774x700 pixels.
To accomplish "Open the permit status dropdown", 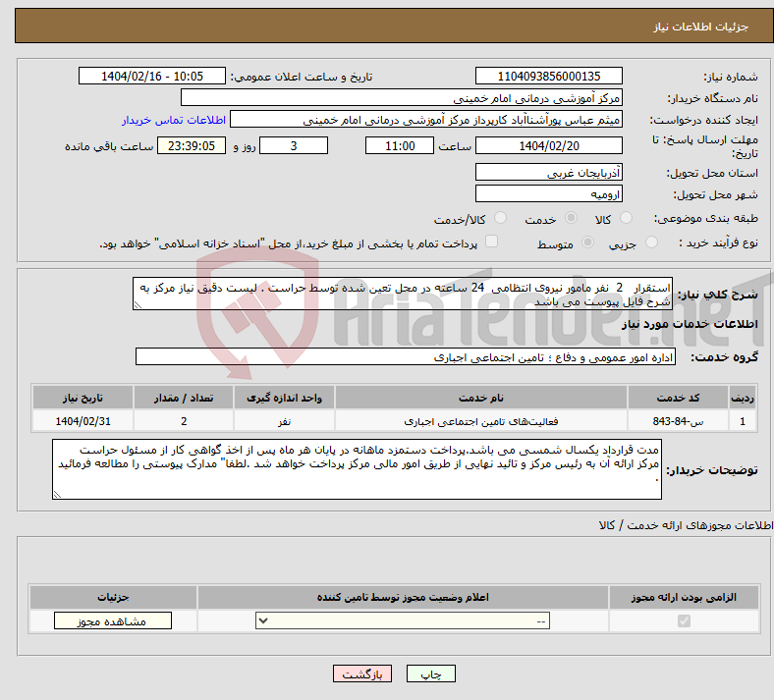I will click(x=403, y=620).
